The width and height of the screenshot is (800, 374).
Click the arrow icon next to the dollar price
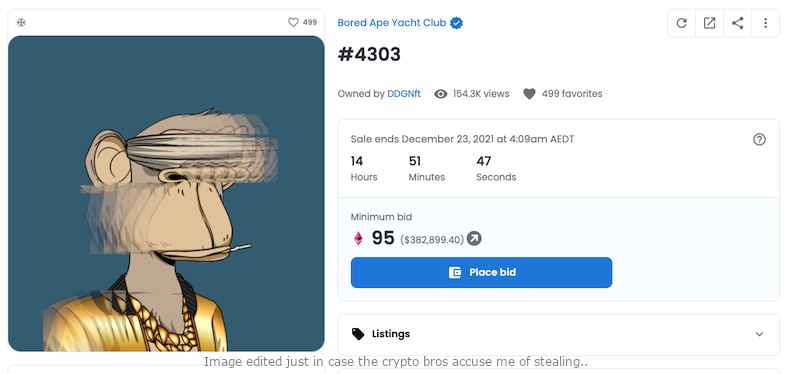point(474,238)
